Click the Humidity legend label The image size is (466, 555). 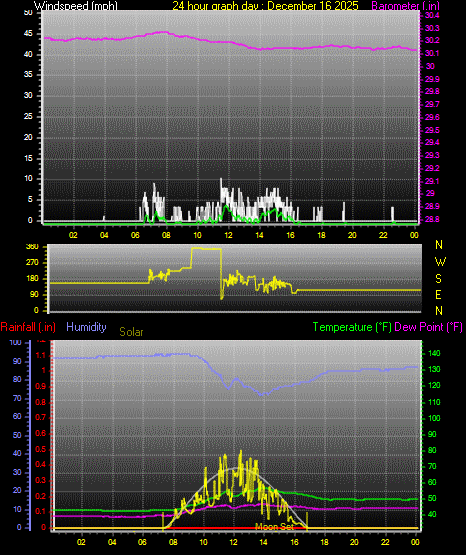point(86,327)
